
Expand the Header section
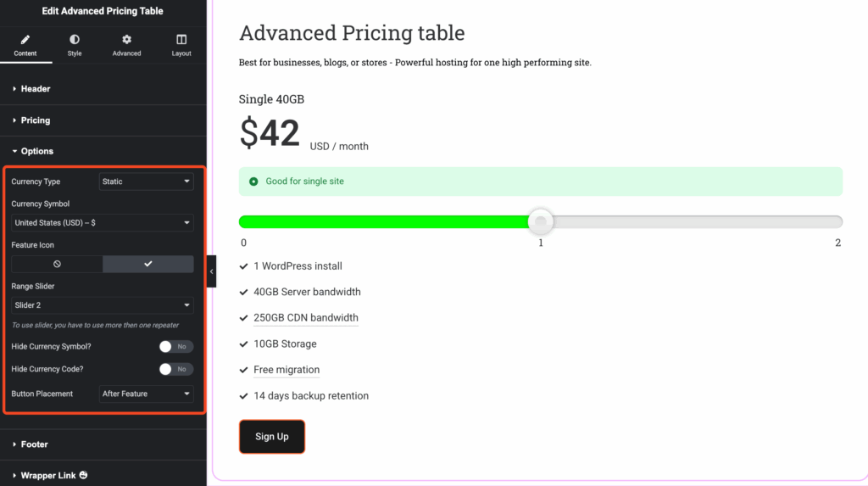[x=35, y=88]
